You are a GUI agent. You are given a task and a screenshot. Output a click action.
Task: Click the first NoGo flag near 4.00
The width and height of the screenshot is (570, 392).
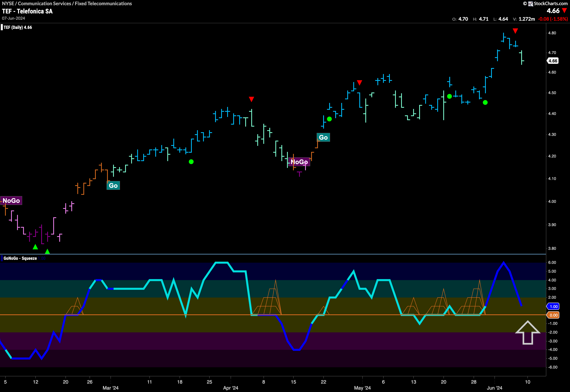[11, 200]
